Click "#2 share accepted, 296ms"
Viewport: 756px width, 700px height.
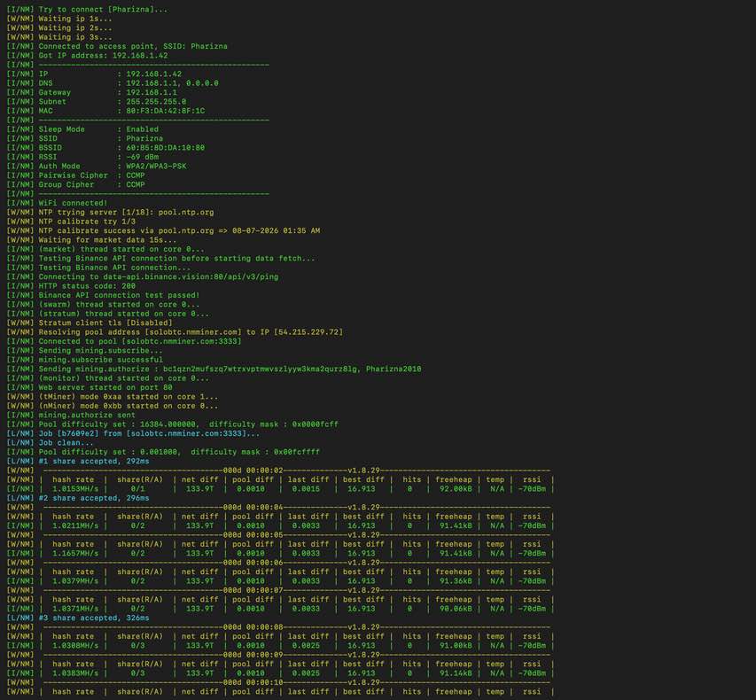(94, 498)
